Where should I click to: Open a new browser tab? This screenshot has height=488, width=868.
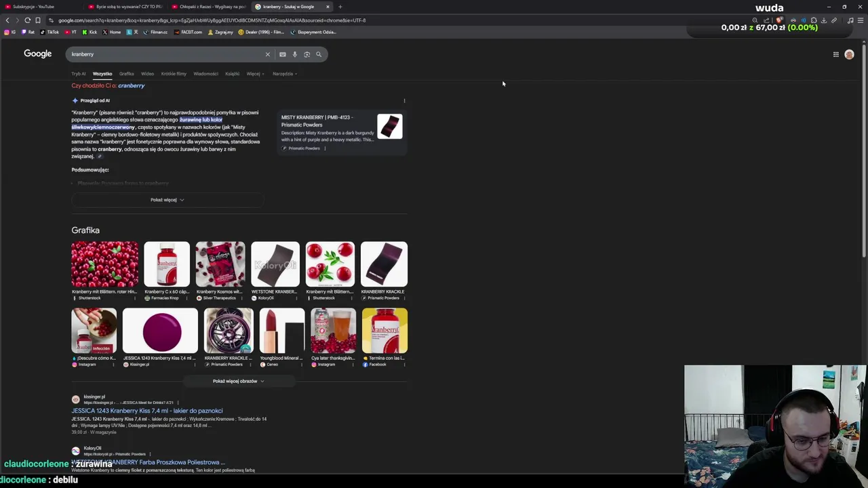(x=340, y=7)
